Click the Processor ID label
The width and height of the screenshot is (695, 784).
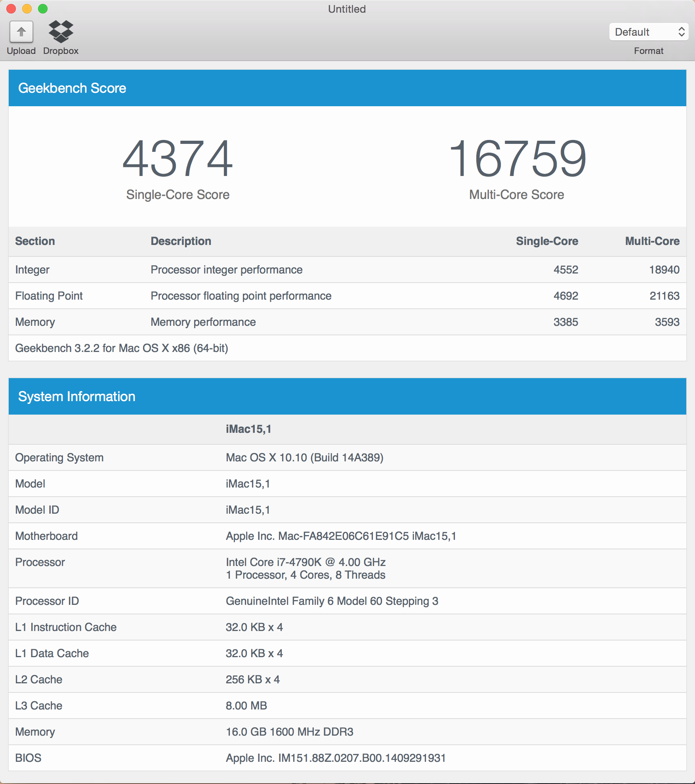point(47,601)
